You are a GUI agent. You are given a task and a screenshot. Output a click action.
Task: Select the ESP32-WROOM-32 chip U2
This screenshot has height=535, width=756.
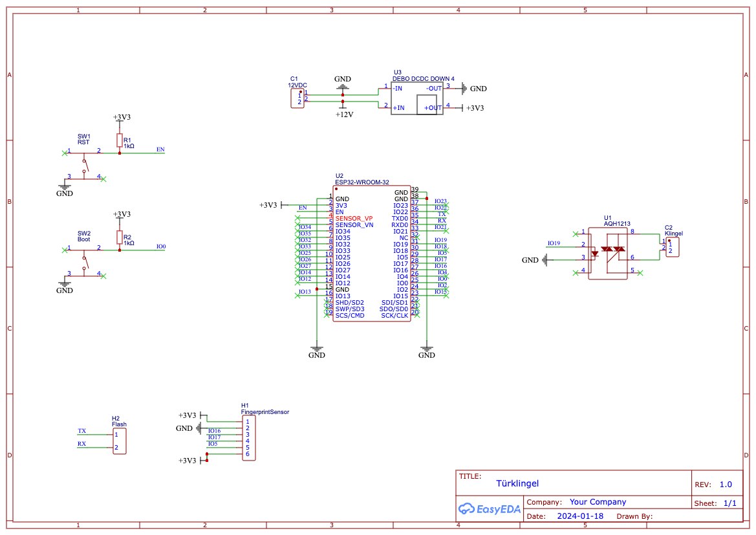pos(372,254)
